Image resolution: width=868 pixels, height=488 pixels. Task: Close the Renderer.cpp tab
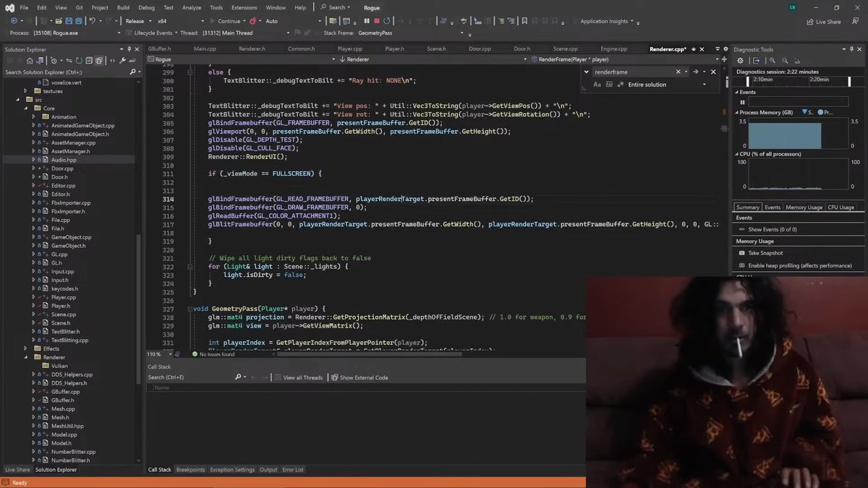702,49
